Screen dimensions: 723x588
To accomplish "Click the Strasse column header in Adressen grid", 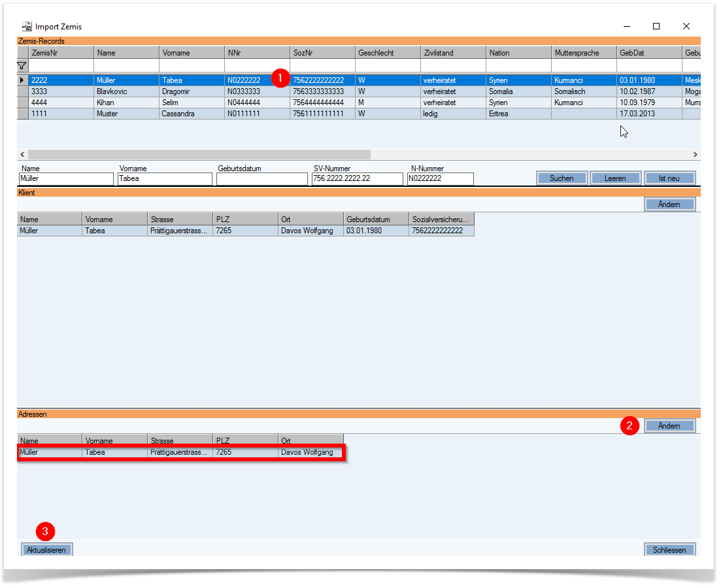I will [x=180, y=440].
